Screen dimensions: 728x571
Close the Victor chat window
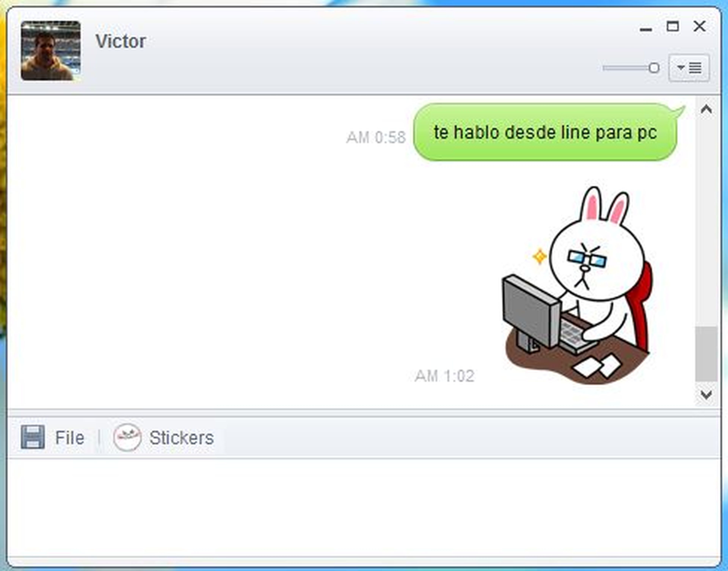700,26
